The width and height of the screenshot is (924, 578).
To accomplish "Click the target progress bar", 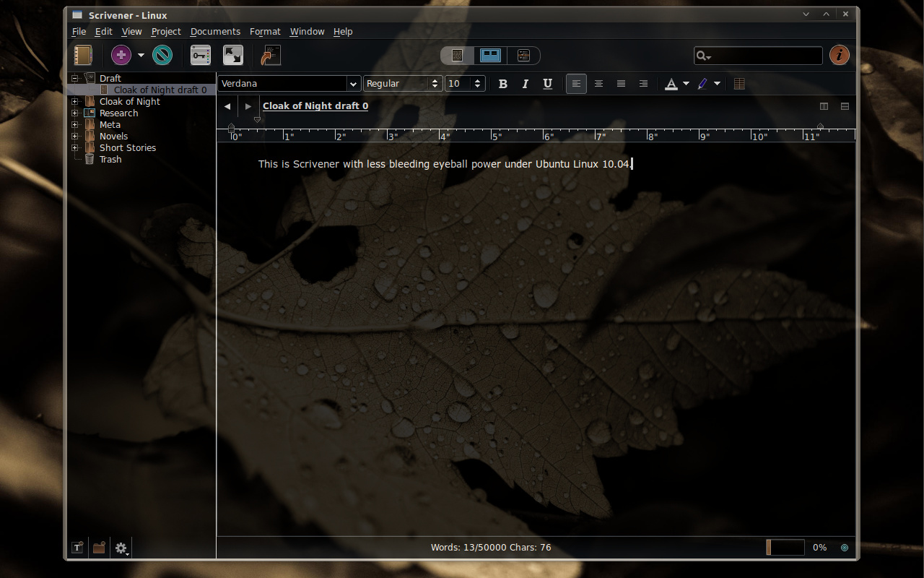I will [785, 548].
